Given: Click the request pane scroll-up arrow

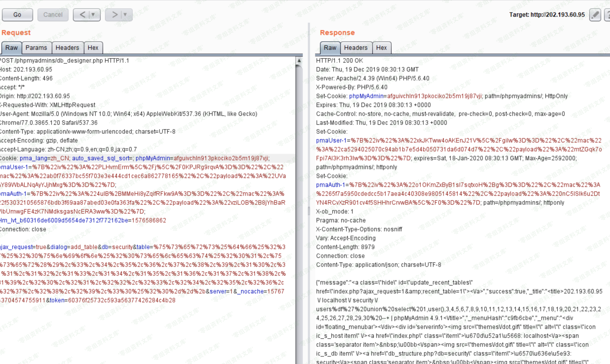Looking at the screenshot, I should (x=299, y=60).
